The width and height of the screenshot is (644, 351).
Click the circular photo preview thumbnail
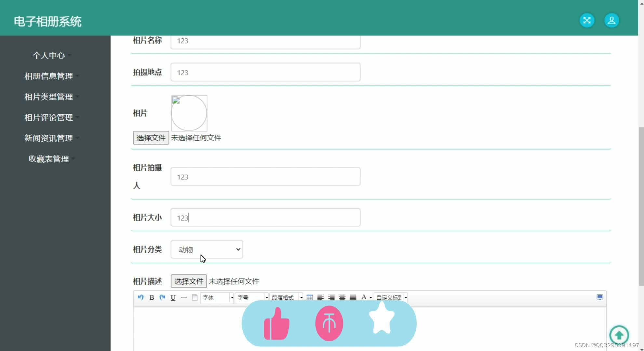click(189, 113)
